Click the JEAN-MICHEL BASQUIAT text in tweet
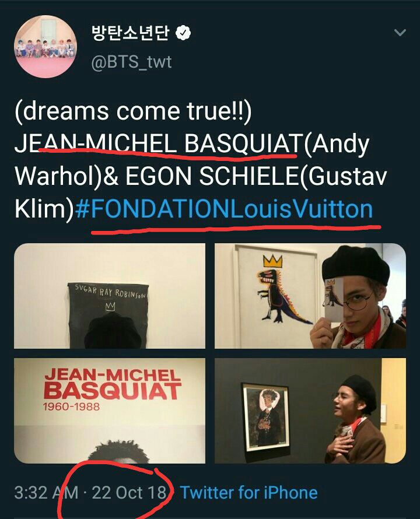Image resolution: width=420 pixels, height=519 pixels. [x=158, y=143]
